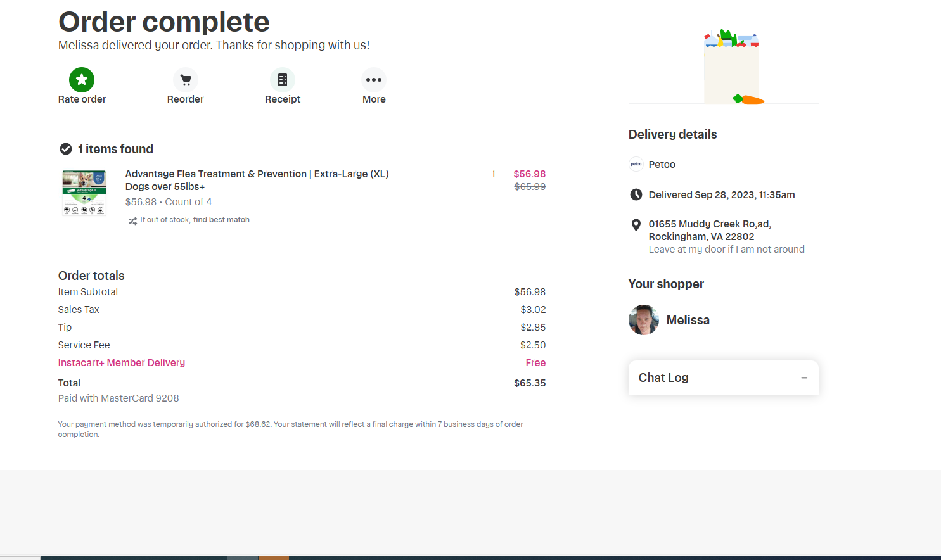The height and width of the screenshot is (560, 941).
Task: Click the temporarily authorized payment note
Action: 291,429
